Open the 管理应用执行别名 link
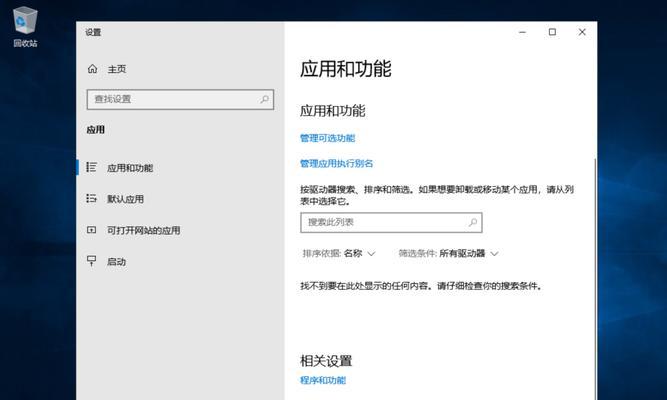Screen dimensions: 667x400 coord(336,163)
